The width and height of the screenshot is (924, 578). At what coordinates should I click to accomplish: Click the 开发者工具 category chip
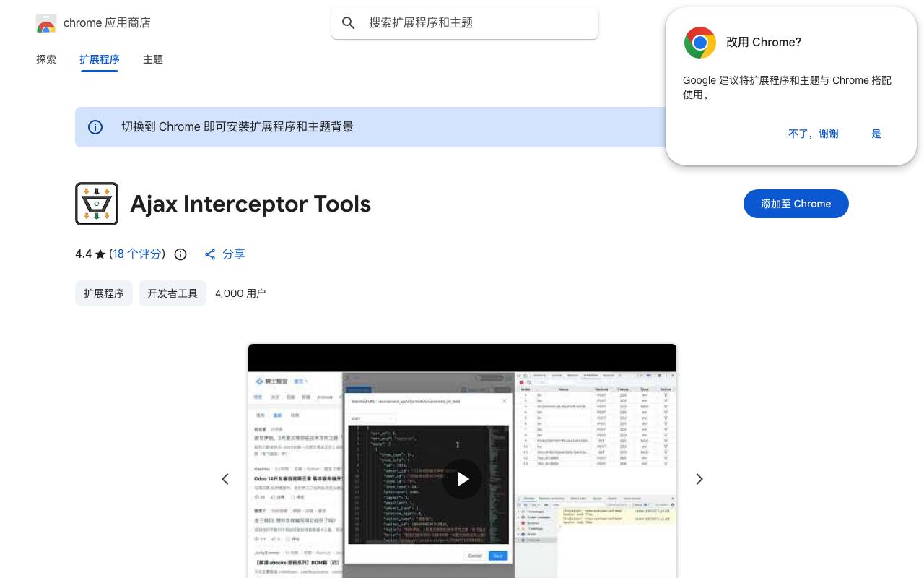tap(173, 293)
